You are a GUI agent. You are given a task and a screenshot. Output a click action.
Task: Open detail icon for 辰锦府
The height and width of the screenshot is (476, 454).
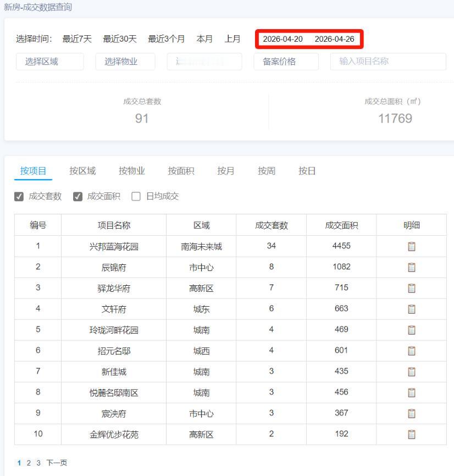pyautogui.click(x=411, y=267)
